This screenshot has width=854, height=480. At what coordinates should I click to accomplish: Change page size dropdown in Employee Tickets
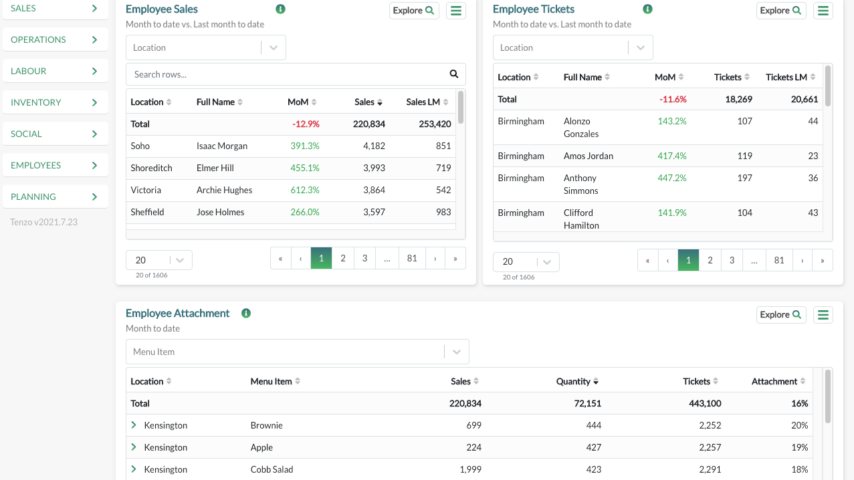pos(526,262)
